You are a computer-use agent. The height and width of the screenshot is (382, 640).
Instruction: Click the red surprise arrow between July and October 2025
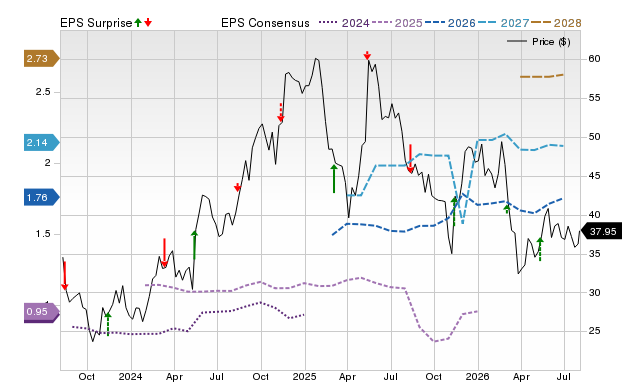point(411,159)
